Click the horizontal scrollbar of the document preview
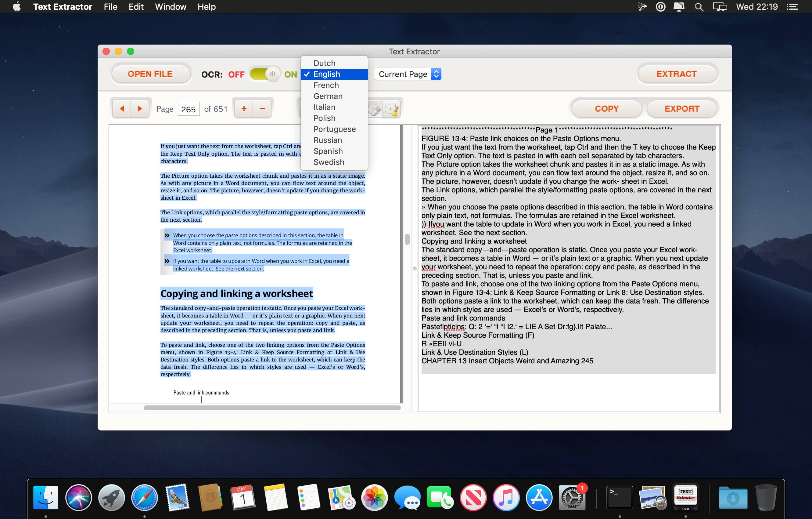 (x=272, y=408)
